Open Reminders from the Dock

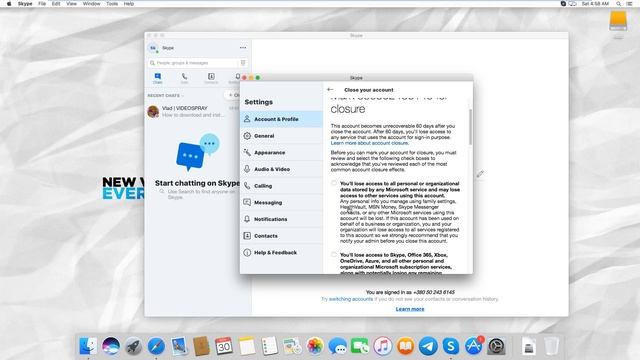tap(269, 346)
